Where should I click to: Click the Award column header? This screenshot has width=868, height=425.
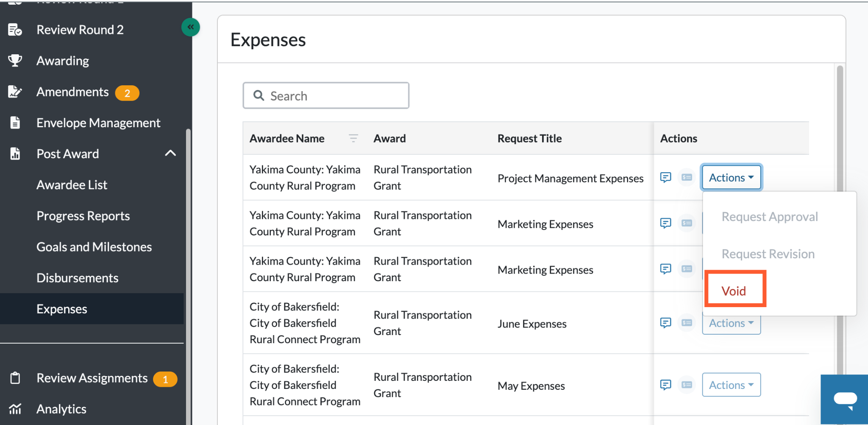click(389, 139)
